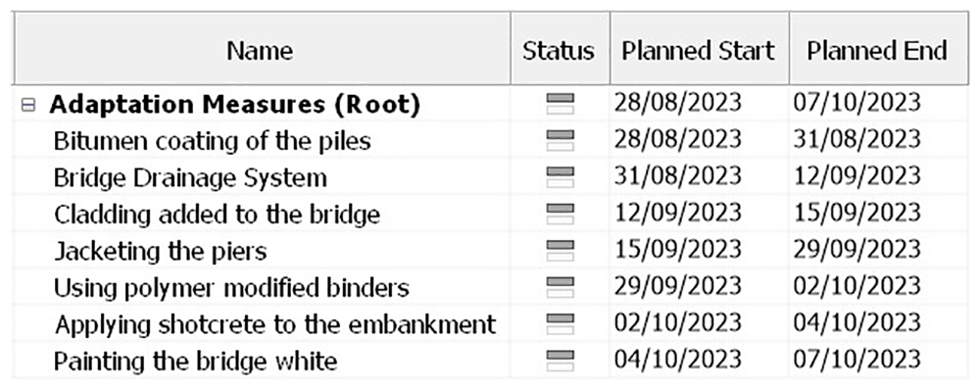Image resolution: width=980 pixels, height=390 pixels.
Task: Select Adaptation Measures (Root) row name
Action: tap(234, 105)
